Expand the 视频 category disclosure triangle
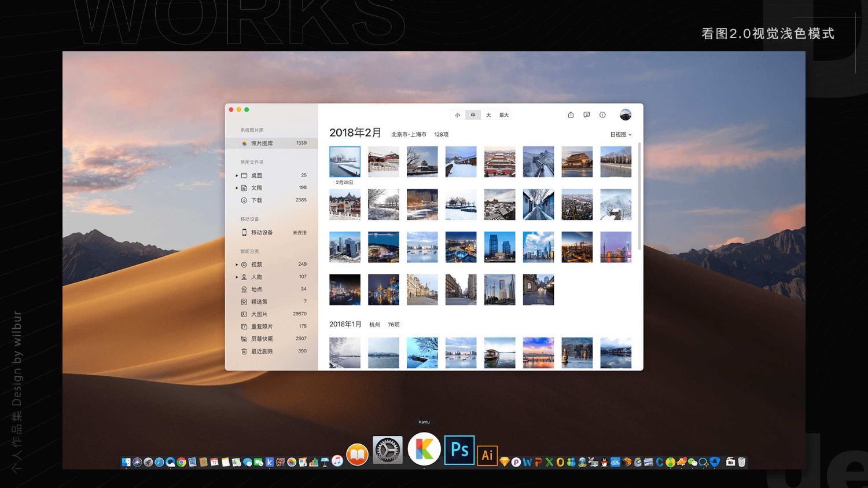Image resolution: width=868 pixels, height=488 pixels. pyautogui.click(x=237, y=265)
